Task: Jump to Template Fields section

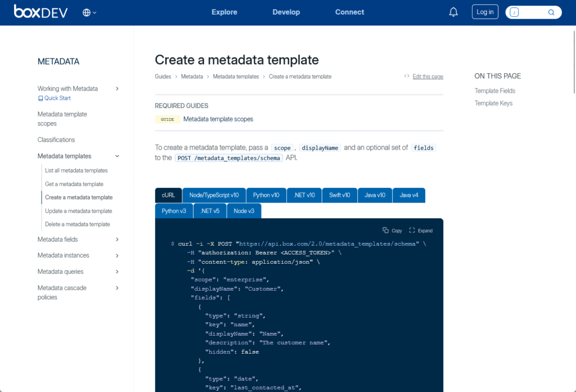Action: click(x=494, y=91)
